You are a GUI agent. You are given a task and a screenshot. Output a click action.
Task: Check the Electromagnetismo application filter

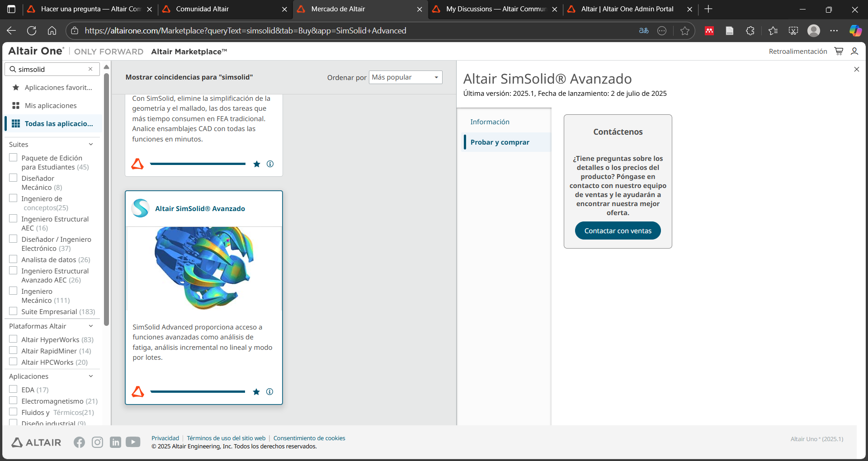[14, 401]
